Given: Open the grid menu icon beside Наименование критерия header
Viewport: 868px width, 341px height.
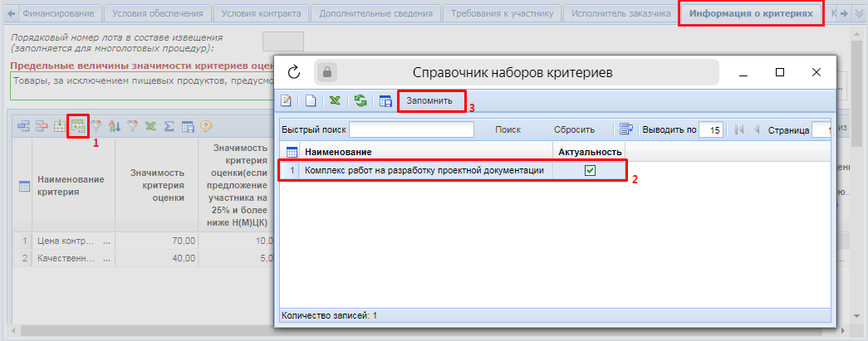Looking at the screenshot, I should click(x=23, y=187).
